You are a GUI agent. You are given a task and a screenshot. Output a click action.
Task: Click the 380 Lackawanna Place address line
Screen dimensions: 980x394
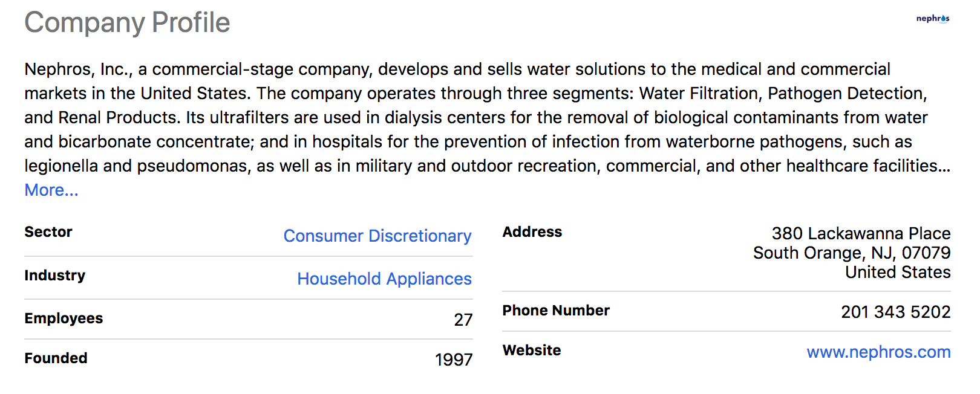click(x=861, y=233)
